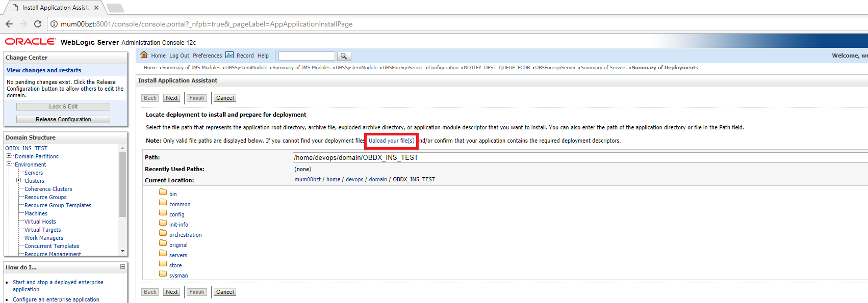Click Upload your file(s) link
The image size is (868, 303).
tap(391, 141)
